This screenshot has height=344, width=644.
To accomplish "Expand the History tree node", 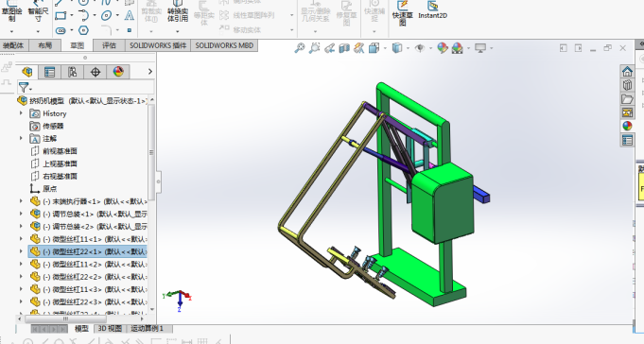I will pos(22,113).
